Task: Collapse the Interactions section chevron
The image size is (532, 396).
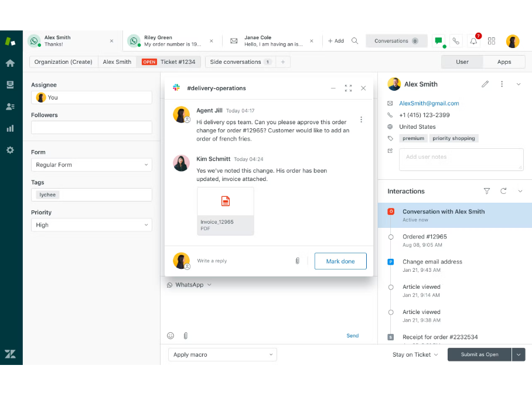Action: pos(520,191)
